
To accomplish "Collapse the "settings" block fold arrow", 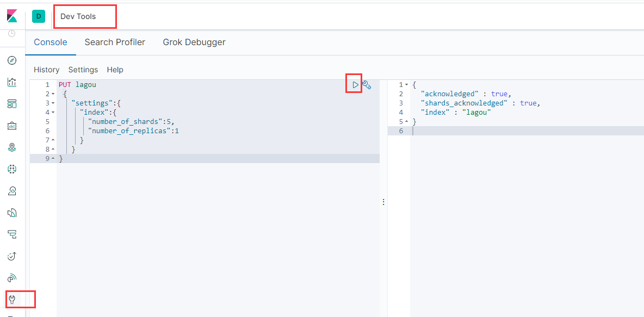I will (53, 103).
